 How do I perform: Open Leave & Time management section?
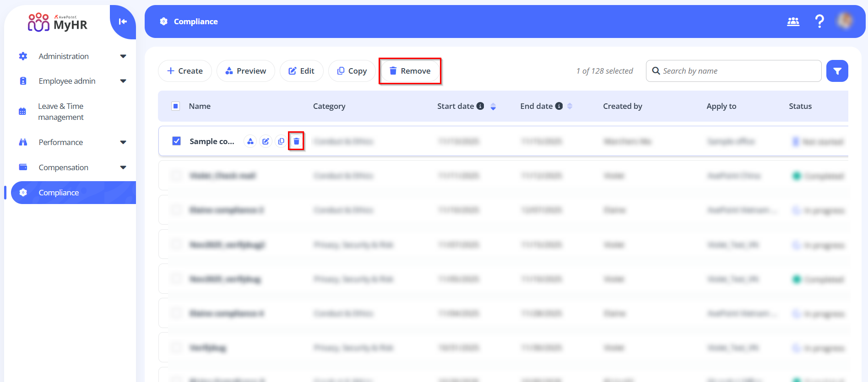tap(61, 112)
